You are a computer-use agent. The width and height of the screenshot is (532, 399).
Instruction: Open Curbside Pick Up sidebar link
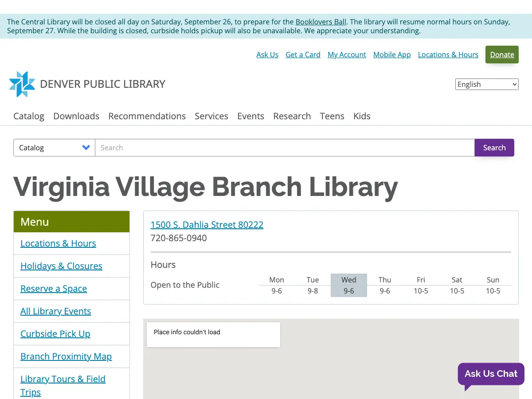(x=55, y=334)
